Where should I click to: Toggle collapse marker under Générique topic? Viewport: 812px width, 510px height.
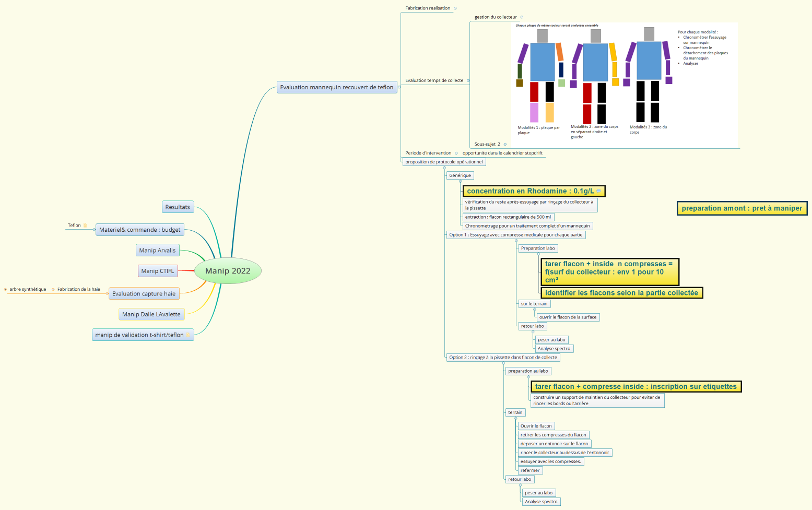(x=460, y=181)
